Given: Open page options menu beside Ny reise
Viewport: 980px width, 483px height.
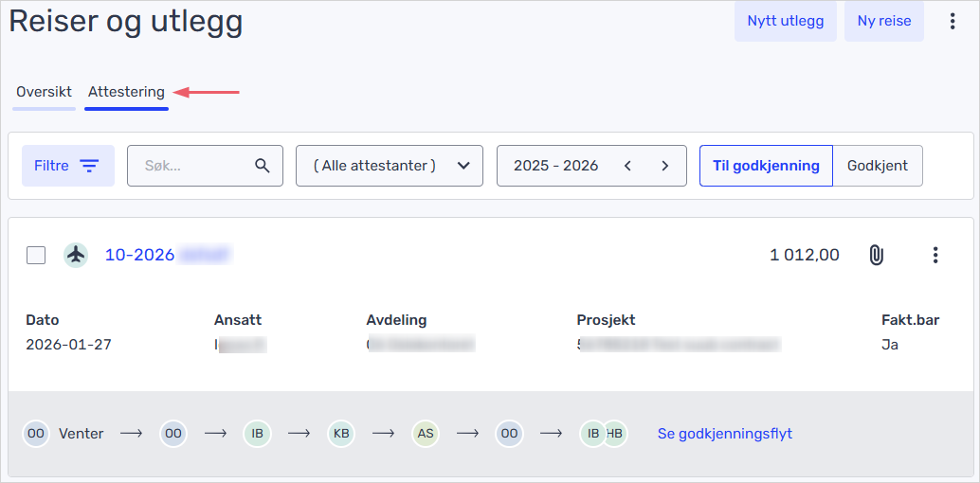Looking at the screenshot, I should pos(953,21).
